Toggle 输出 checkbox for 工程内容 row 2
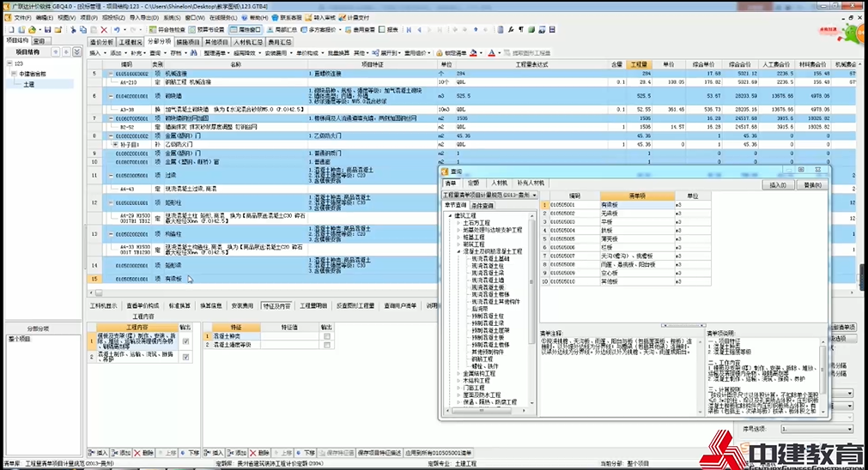Screen dimensions: 868x470 pos(185,357)
